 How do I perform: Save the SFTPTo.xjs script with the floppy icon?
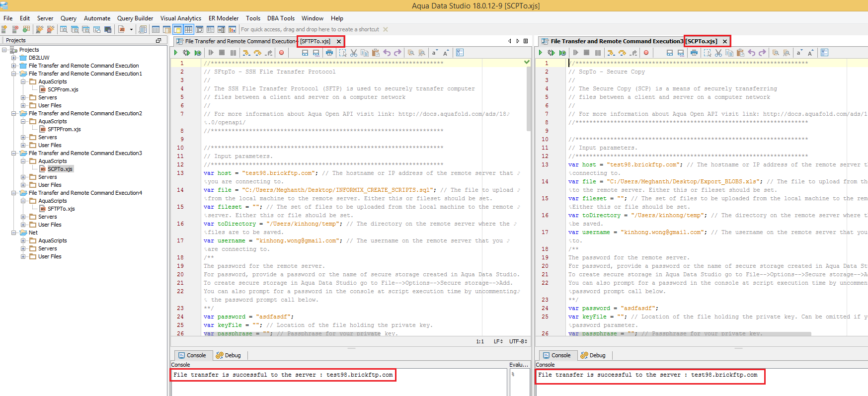(305, 53)
